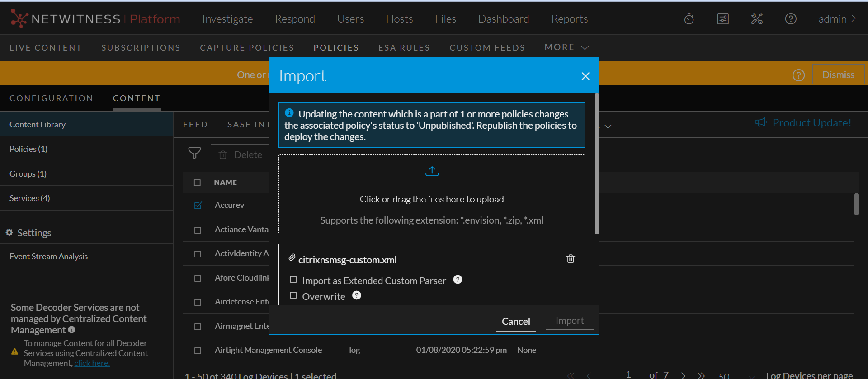Switch to the CONFIGURATION tab
Image resolution: width=868 pixels, height=379 pixels.
(x=52, y=98)
